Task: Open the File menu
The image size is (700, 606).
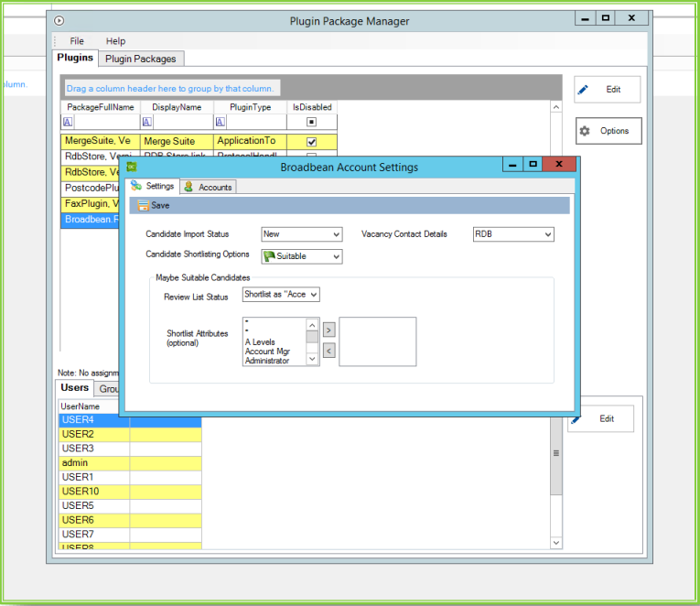Action: [x=77, y=41]
